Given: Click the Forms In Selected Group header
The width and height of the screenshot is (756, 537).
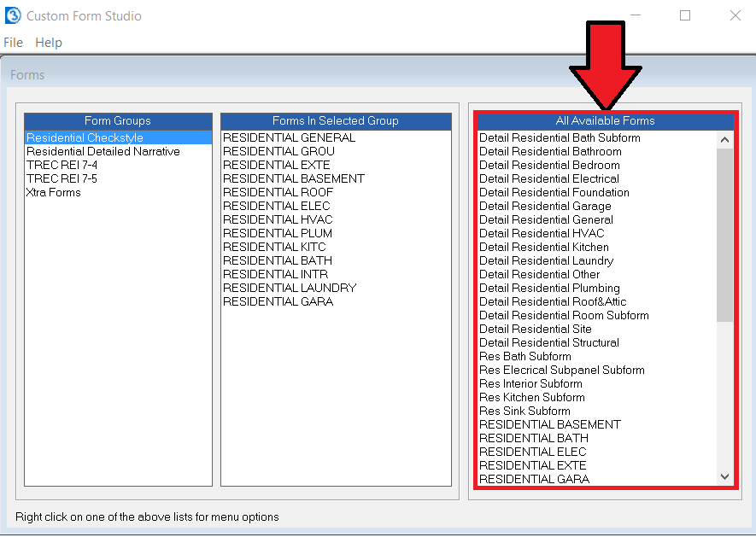Looking at the screenshot, I should 336,121.
